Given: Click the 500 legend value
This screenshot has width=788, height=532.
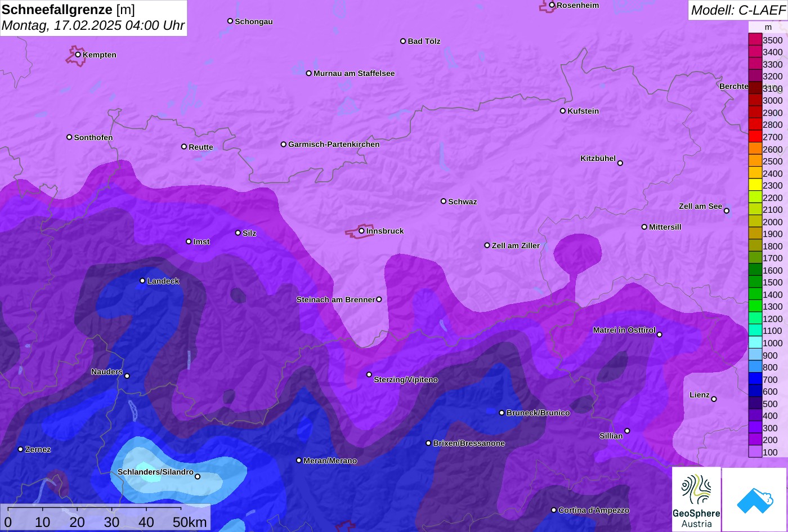Looking at the screenshot, I should (x=770, y=404).
